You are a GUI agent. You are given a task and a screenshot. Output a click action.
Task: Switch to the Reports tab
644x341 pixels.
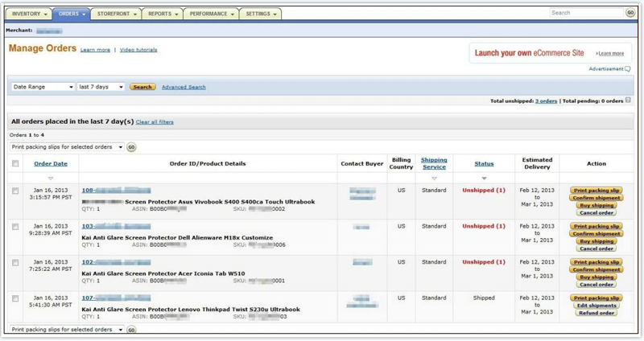coord(163,14)
